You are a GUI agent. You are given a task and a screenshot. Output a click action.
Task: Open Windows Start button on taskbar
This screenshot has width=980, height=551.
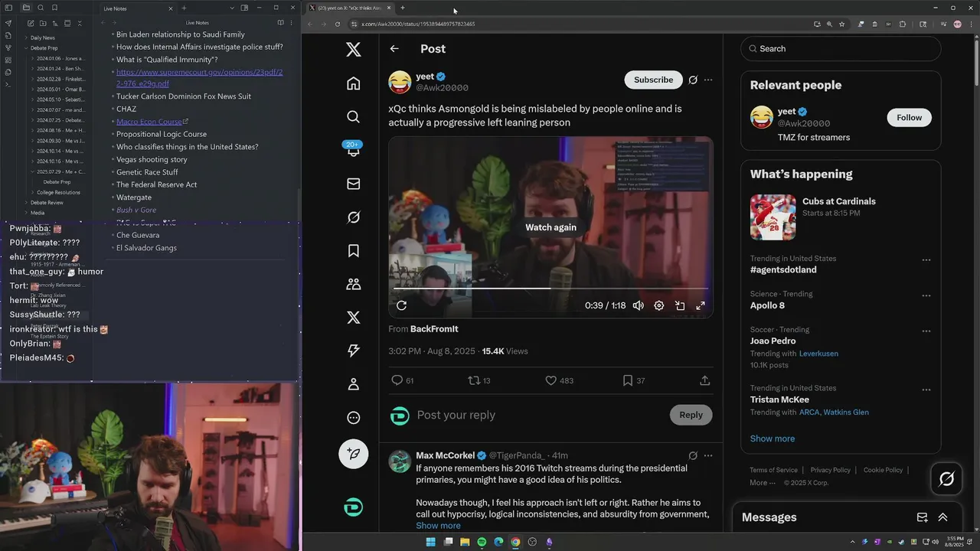point(430,542)
